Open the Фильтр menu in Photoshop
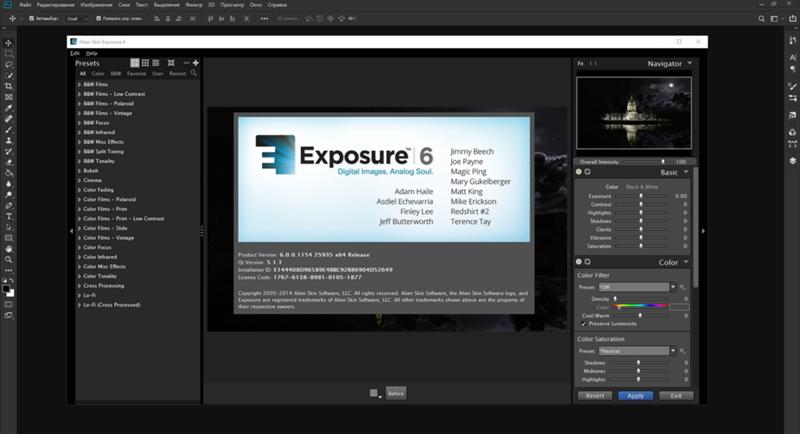The width and height of the screenshot is (800, 434). [x=194, y=5]
